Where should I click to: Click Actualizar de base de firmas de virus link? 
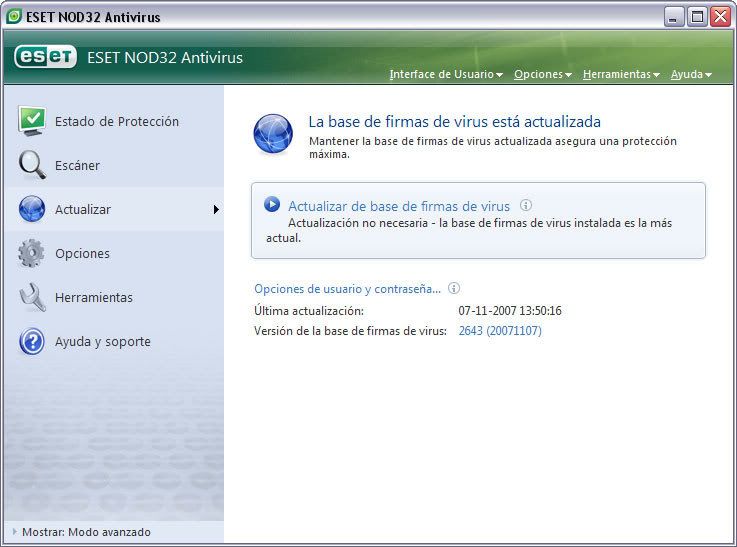click(399, 206)
